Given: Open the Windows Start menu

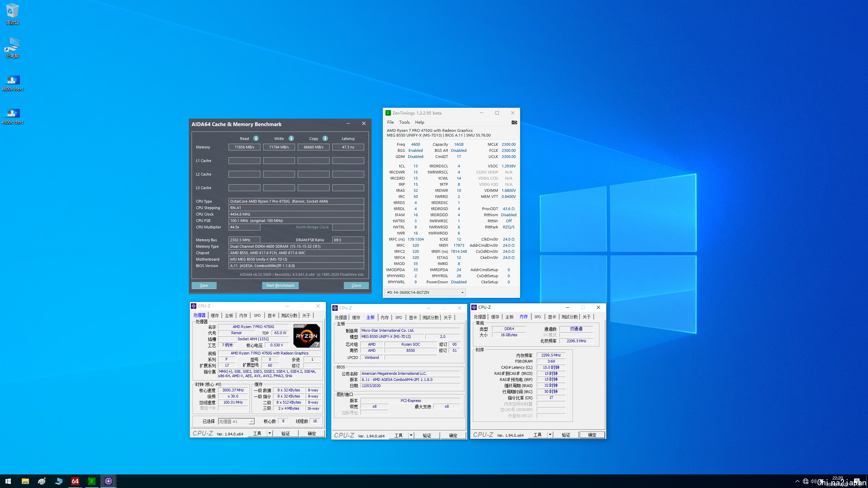Looking at the screenshot, I should [x=8, y=481].
